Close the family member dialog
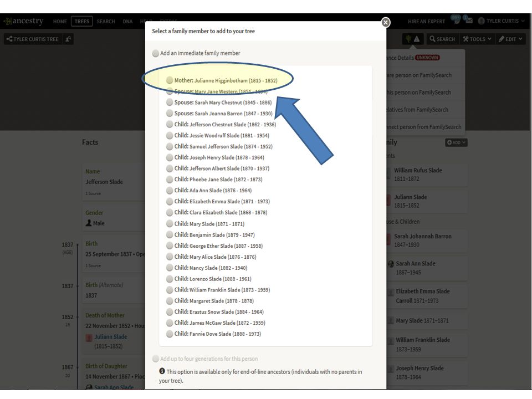 (386, 22)
